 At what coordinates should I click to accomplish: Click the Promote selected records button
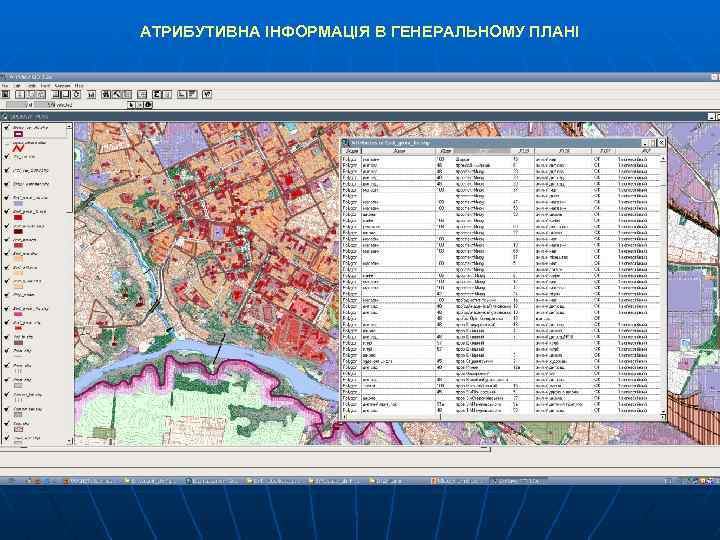pyautogui.click(x=127, y=94)
